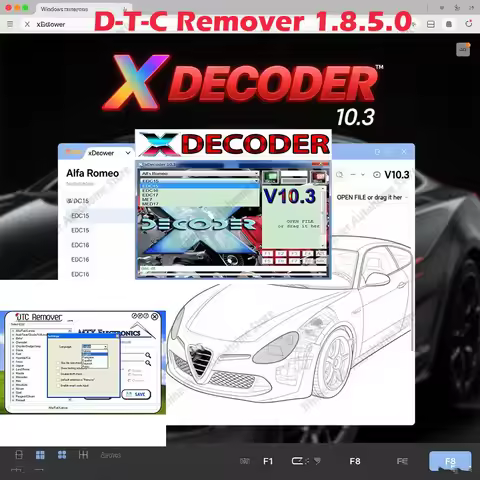Click the F3 key in xDecoder dialog
This screenshot has height=480, width=480.
pos(294,254)
